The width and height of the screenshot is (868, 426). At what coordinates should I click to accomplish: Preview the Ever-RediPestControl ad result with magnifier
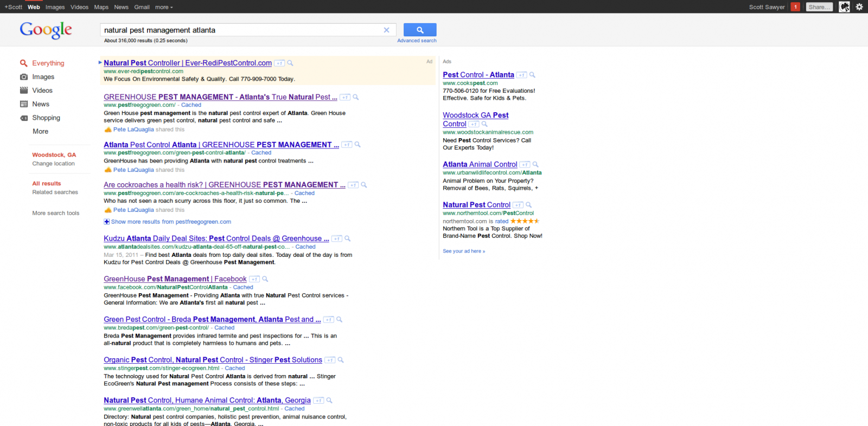click(290, 63)
